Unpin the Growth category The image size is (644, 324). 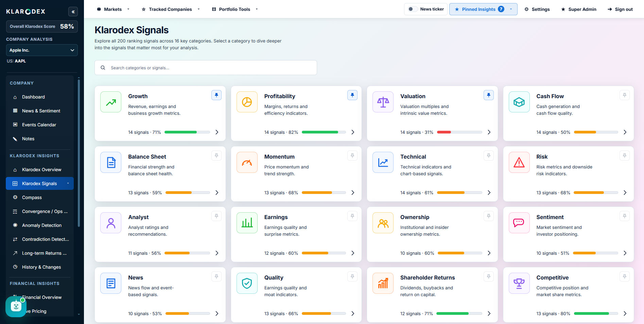coord(216,95)
